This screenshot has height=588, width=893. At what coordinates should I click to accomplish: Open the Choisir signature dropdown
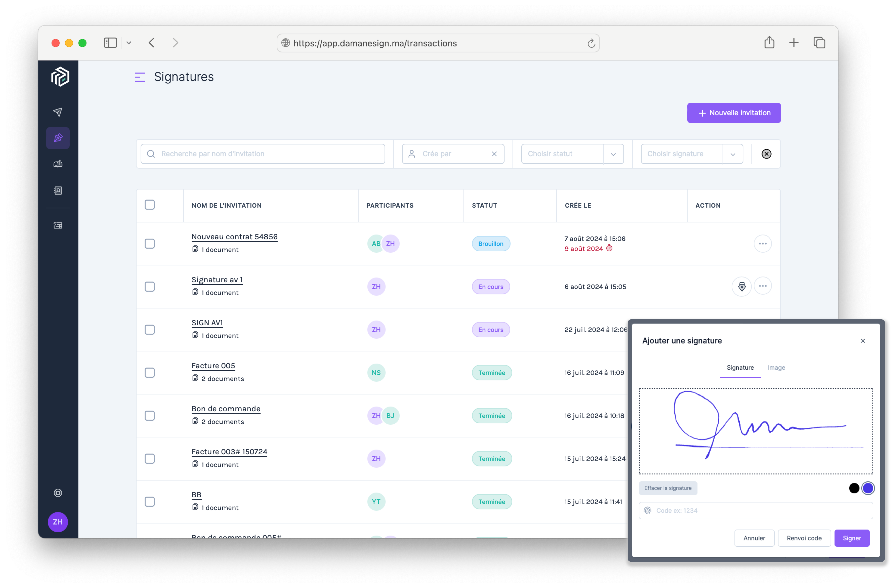732,154
